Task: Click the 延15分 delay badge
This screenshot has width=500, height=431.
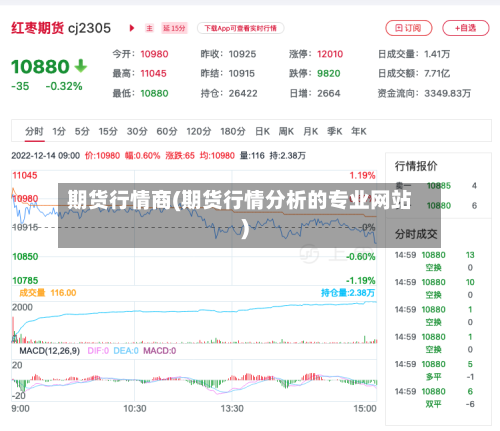Action: (x=174, y=28)
